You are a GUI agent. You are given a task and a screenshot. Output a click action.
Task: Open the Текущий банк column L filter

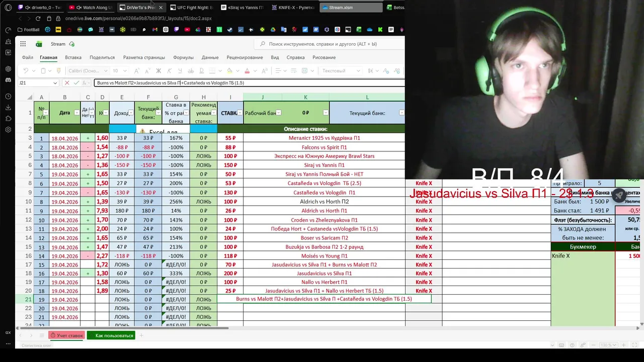click(x=401, y=113)
